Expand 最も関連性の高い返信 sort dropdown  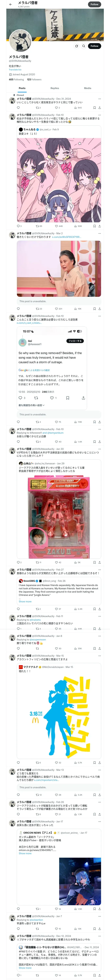pyautogui.click(x=31, y=405)
